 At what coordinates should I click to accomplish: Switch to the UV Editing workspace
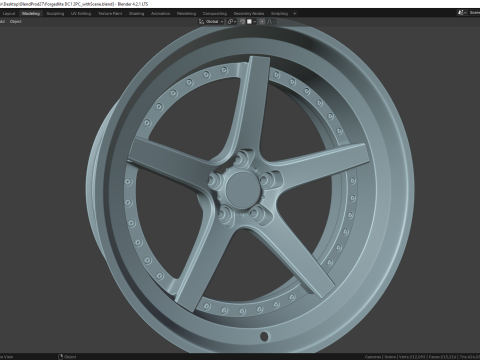[81, 14]
